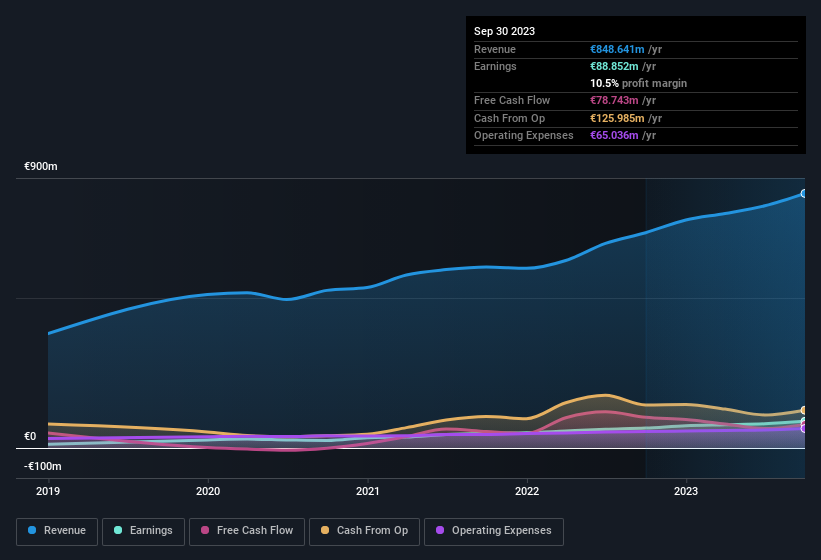Click the 2022 x-axis label

click(527, 491)
